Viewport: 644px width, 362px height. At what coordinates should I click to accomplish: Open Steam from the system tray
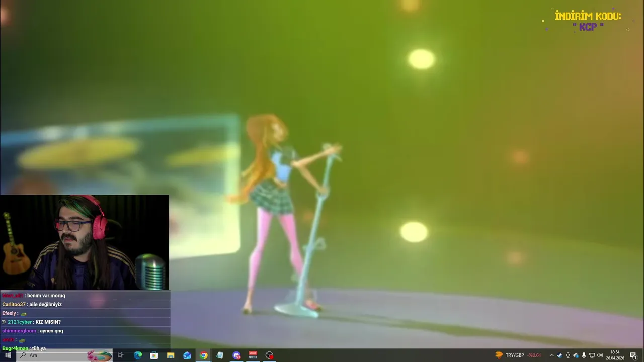(x=559, y=355)
